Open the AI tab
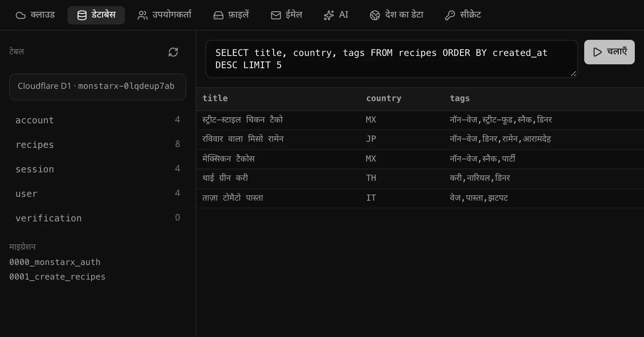This screenshot has height=337, width=644. pyautogui.click(x=336, y=15)
